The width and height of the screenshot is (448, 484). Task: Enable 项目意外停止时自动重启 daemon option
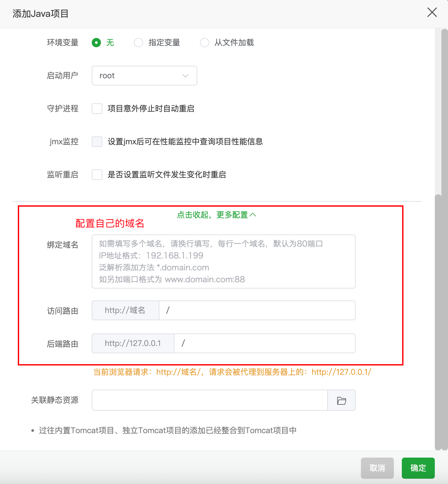[97, 109]
